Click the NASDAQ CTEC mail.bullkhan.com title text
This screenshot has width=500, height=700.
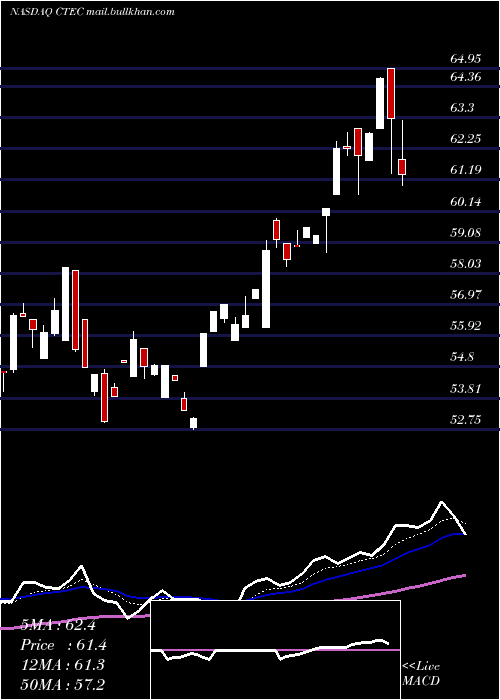[x=92, y=12]
